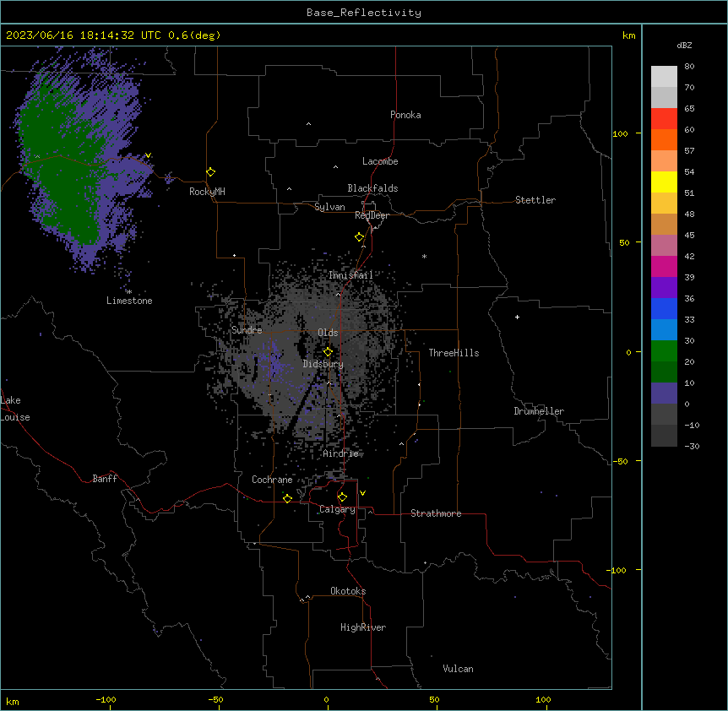Click the -100 tick label on the bottom axis
This screenshot has height=711, width=728.
click(106, 699)
